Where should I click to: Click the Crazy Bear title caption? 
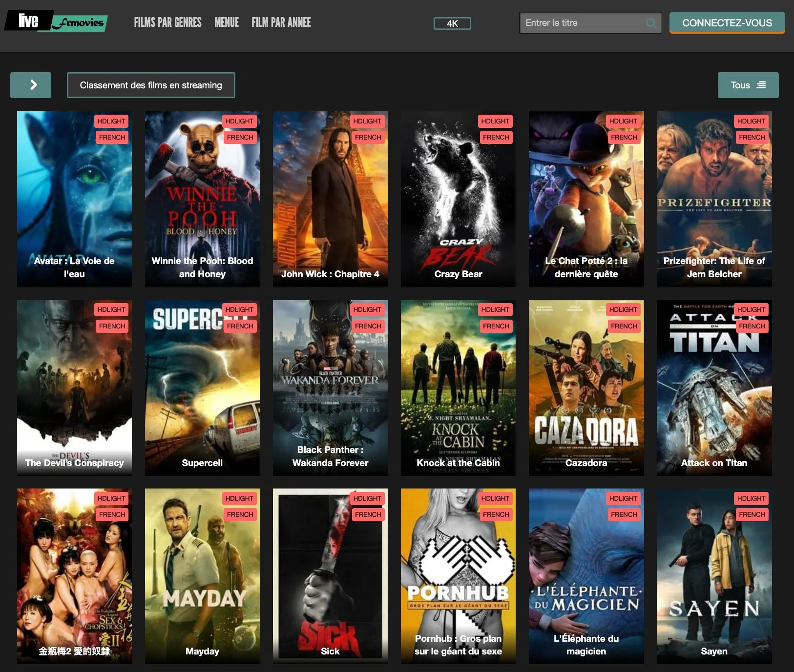(458, 274)
